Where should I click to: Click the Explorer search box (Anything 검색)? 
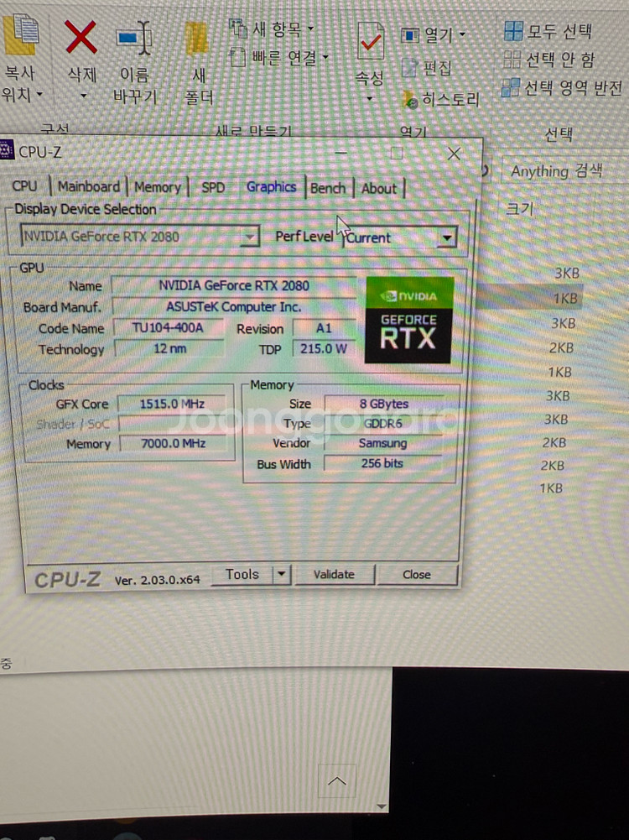pos(564,171)
